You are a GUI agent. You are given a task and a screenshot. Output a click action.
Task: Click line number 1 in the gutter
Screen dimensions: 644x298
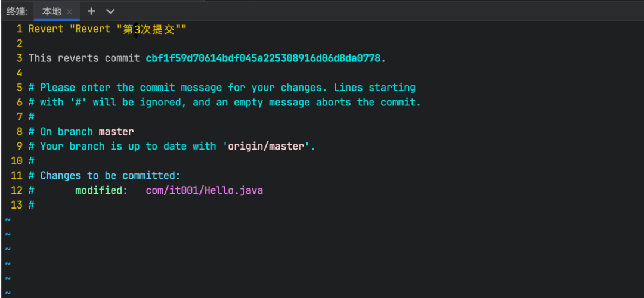20,29
